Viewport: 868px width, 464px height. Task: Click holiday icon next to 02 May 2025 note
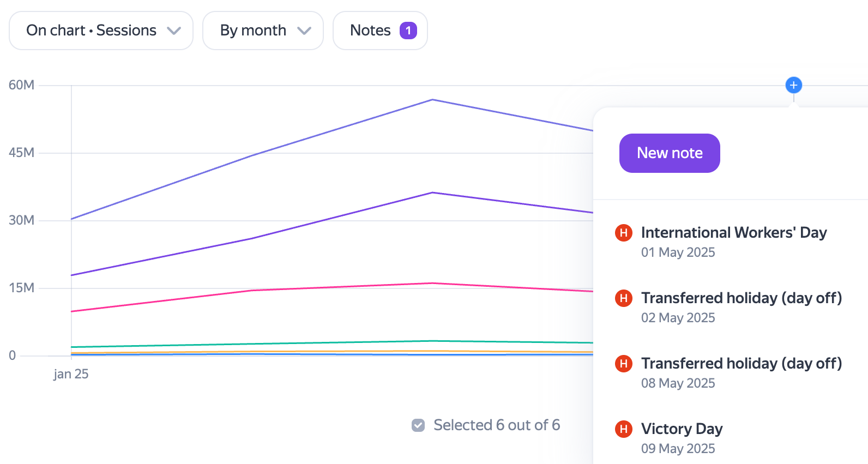[x=624, y=298]
